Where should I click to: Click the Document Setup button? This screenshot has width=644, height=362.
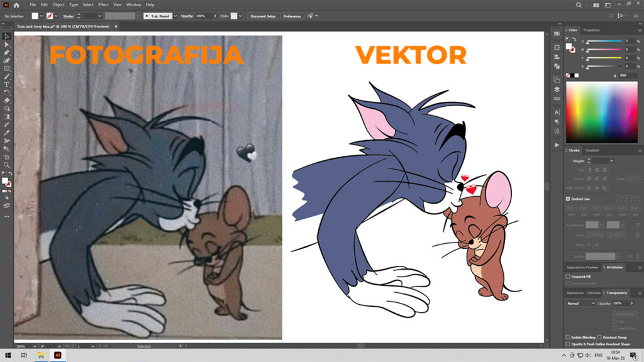[262, 16]
